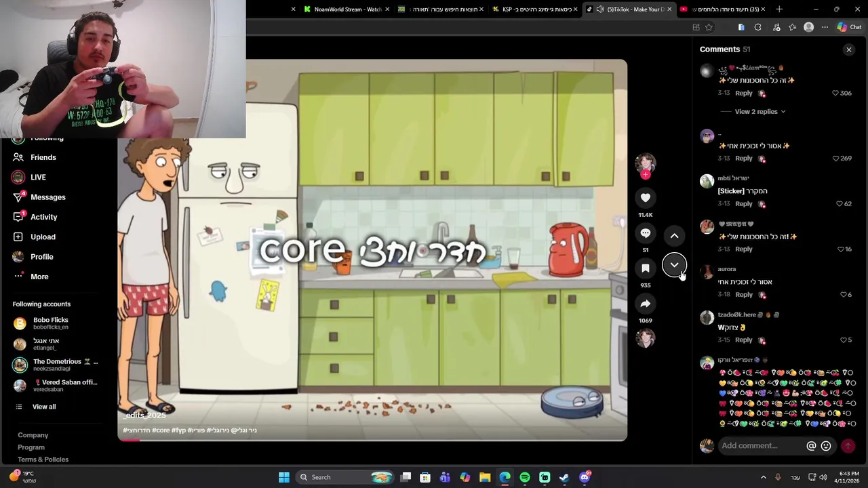Switch to the KSP browser tab
The image size is (868, 488).
tap(536, 9)
